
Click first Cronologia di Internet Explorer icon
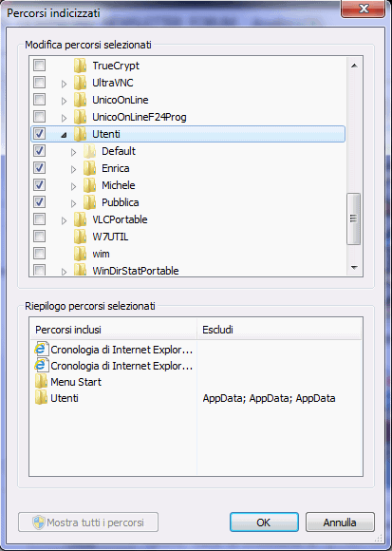click(42, 350)
